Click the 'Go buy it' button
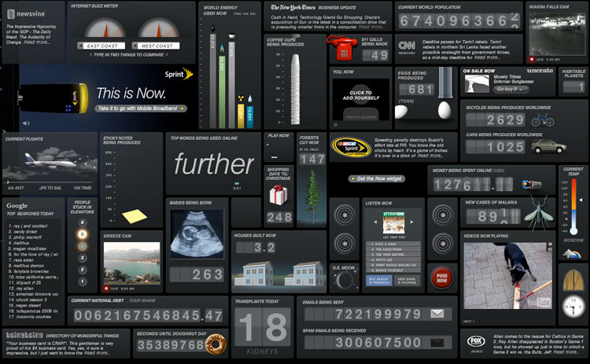Image resolution: width=590 pixels, height=364 pixels. click(511, 89)
